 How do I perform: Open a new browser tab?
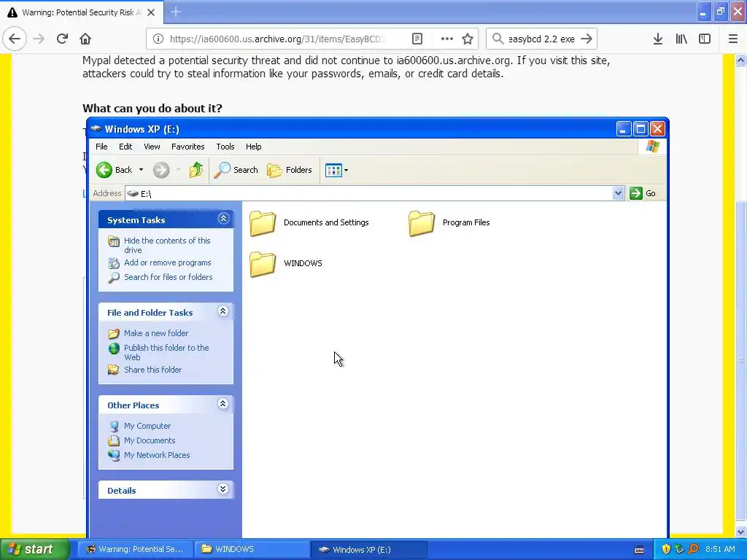coord(176,12)
